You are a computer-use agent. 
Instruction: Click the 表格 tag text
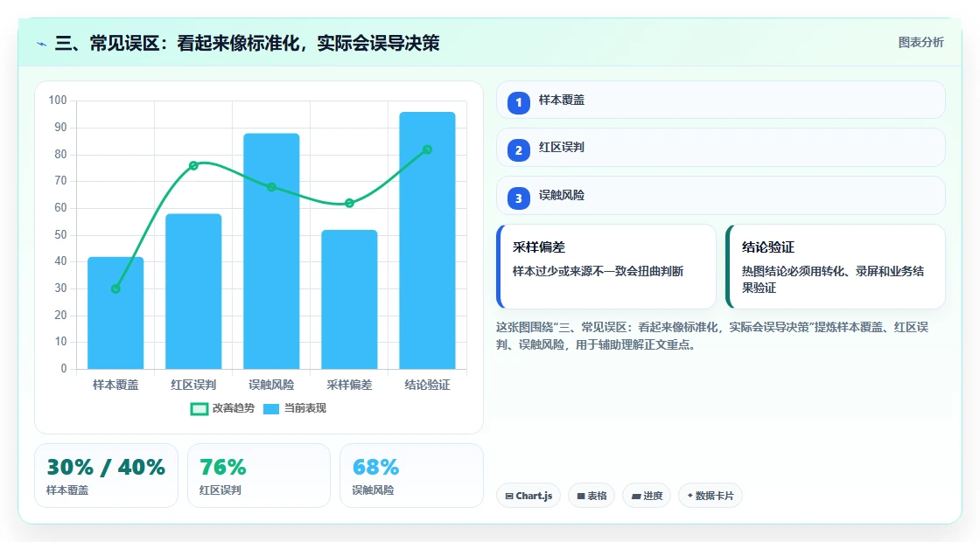[x=597, y=496]
